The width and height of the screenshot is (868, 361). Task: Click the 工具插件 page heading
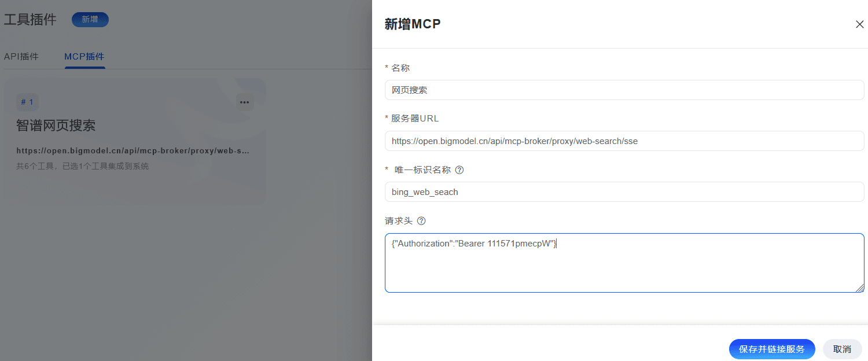pyautogui.click(x=30, y=19)
